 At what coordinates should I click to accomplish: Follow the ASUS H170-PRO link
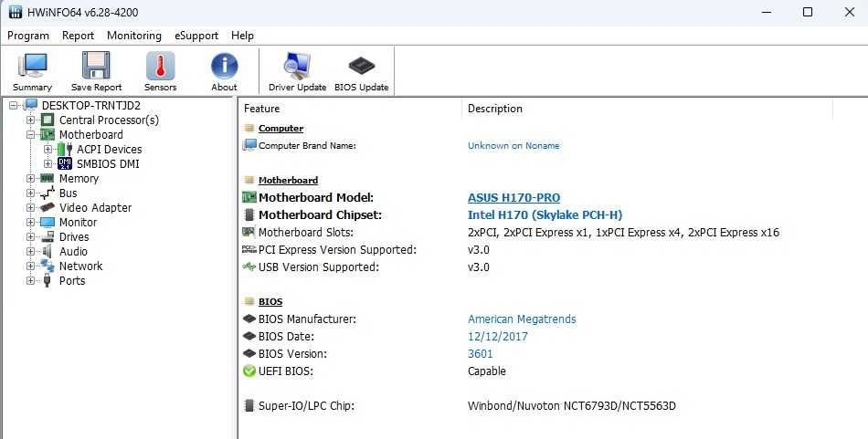(x=513, y=197)
